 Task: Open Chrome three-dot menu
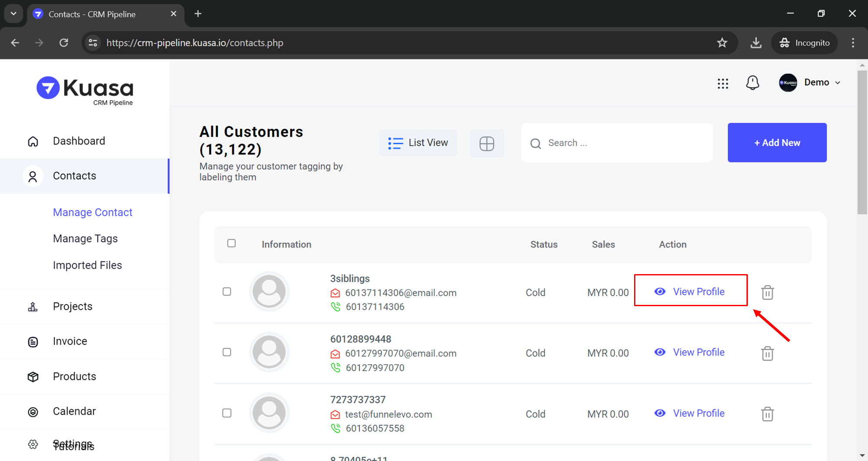pos(853,43)
